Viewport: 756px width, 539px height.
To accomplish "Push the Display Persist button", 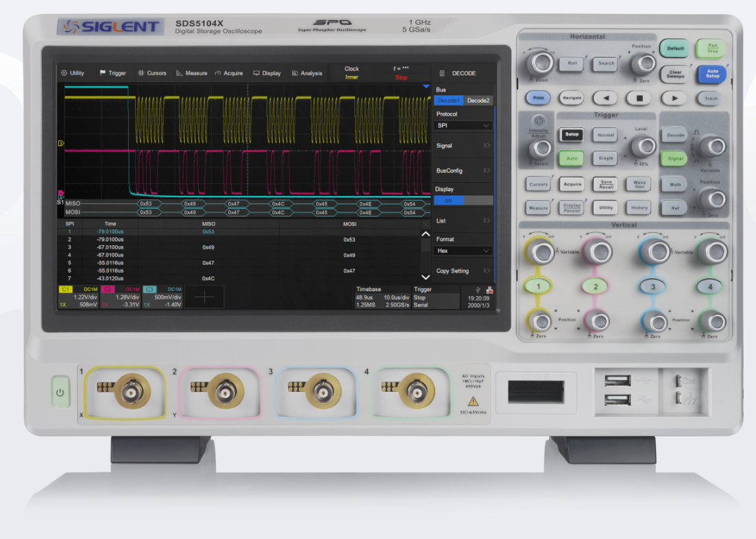I will tap(572, 208).
